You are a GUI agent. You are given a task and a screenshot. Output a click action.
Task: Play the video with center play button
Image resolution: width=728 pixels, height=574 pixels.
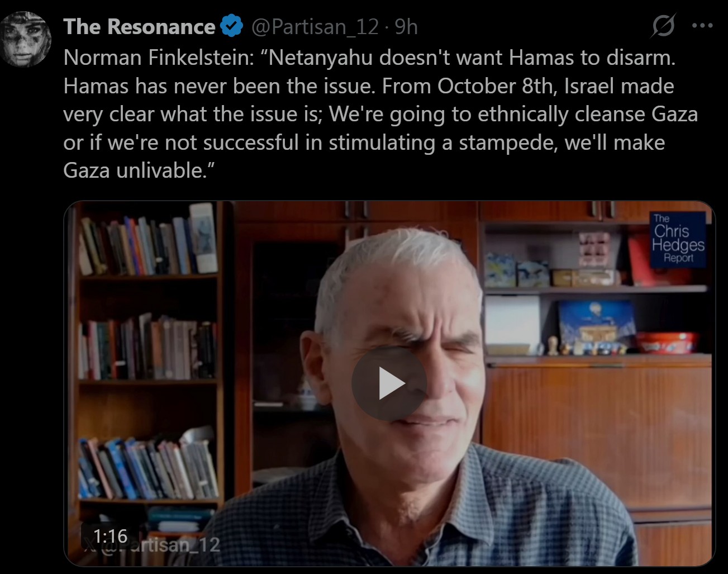(389, 383)
